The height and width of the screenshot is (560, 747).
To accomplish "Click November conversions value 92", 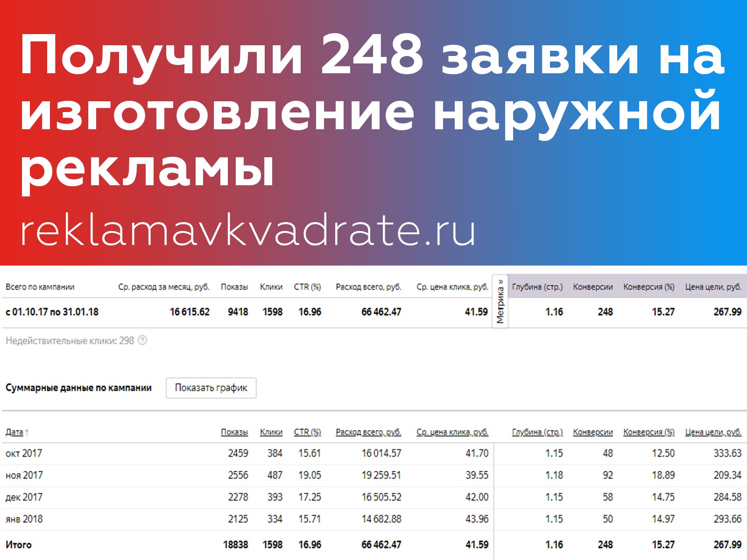I will point(608,475).
